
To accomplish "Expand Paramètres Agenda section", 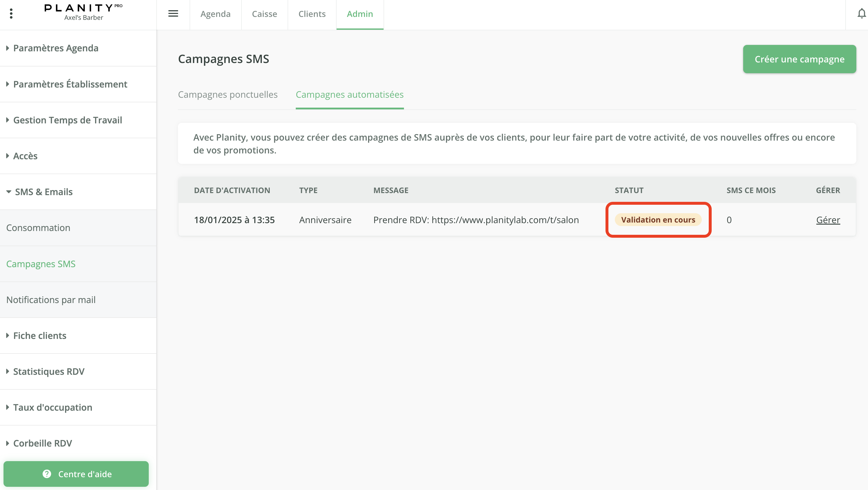I will pyautogui.click(x=56, y=48).
